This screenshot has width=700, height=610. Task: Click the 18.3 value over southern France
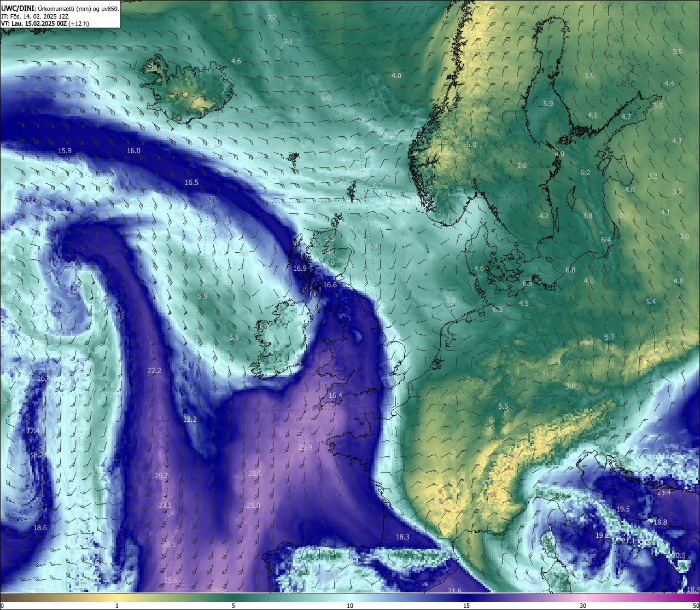click(x=402, y=537)
